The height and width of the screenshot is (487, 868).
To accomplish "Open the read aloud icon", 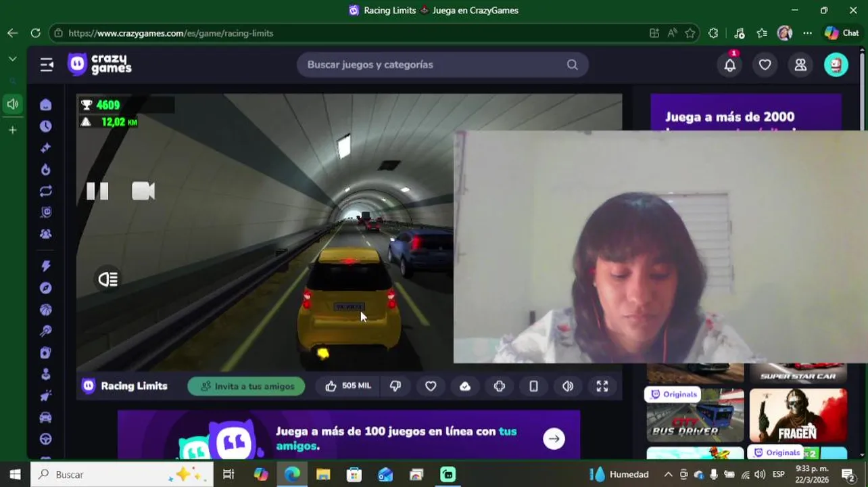I will [672, 33].
